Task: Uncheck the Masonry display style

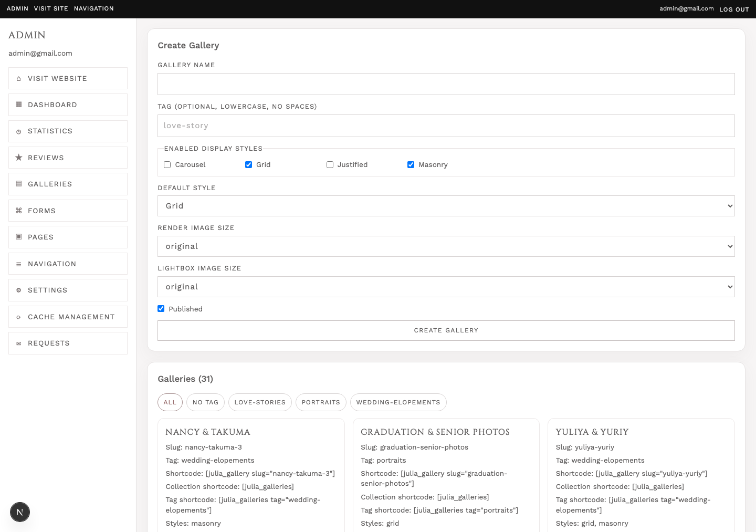Action: pyautogui.click(x=411, y=165)
